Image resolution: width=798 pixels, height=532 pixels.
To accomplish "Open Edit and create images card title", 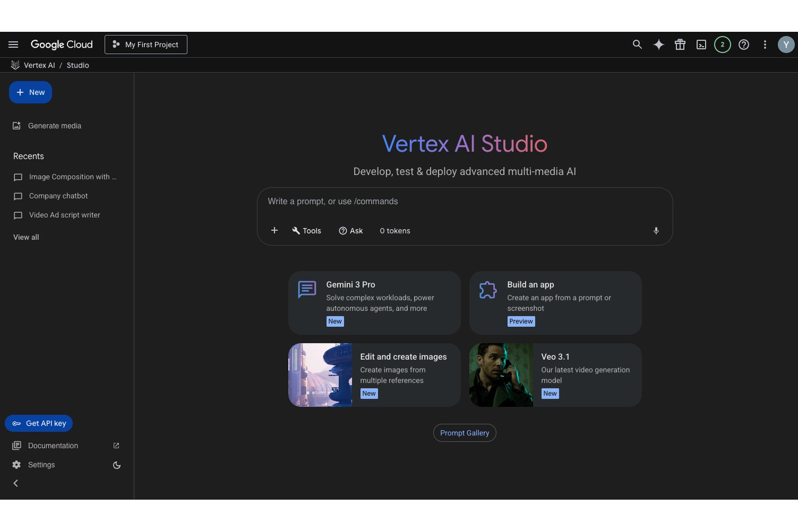I will [x=403, y=357].
